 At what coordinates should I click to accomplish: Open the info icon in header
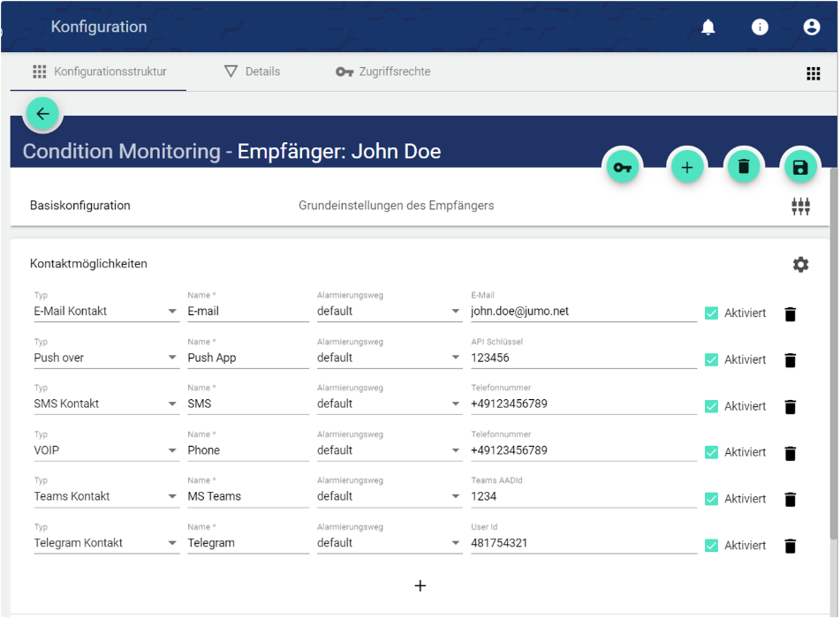(x=760, y=27)
